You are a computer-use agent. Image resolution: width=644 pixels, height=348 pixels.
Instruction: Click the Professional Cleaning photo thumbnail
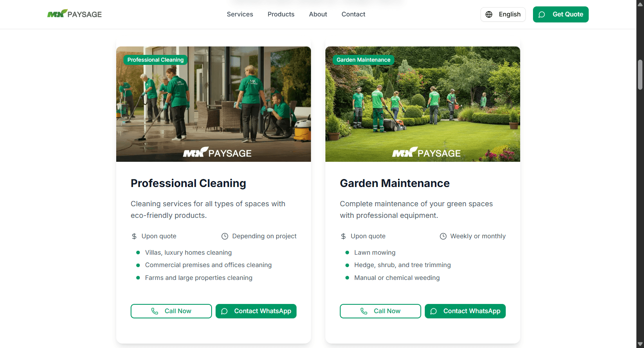click(214, 104)
